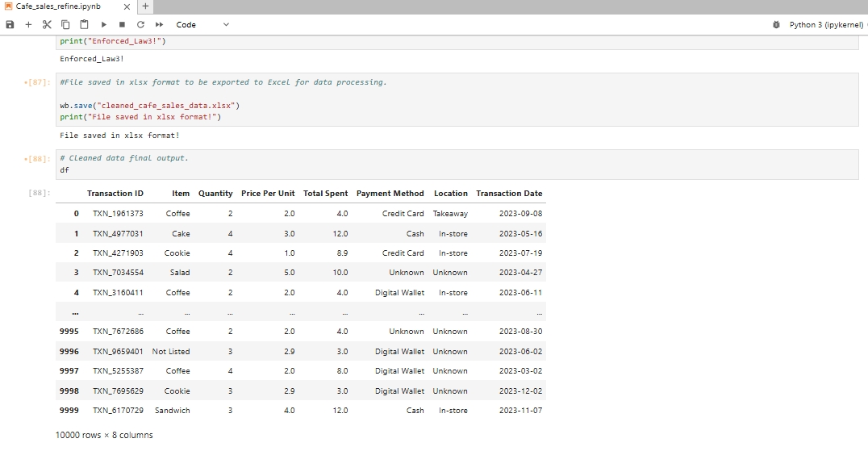Click the Price Per Unit column header
This screenshot has height=472, width=868.
(x=268, y=194)
